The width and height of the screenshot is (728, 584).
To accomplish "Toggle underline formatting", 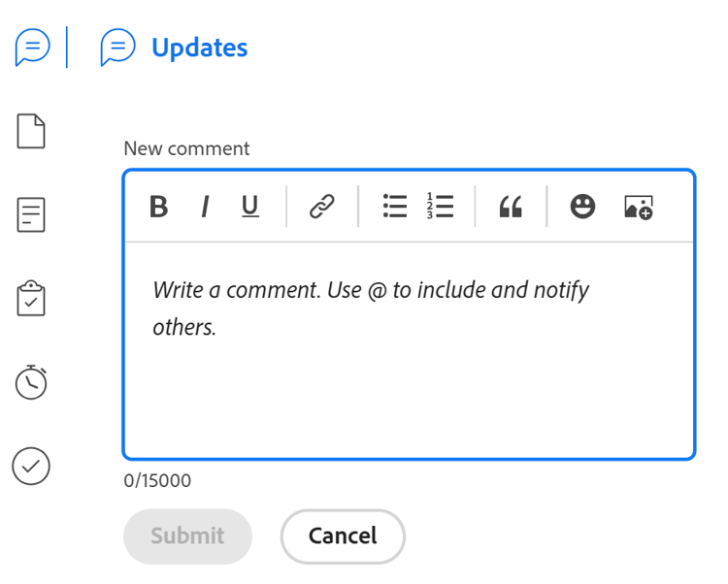I will click(x=250, y=207).
